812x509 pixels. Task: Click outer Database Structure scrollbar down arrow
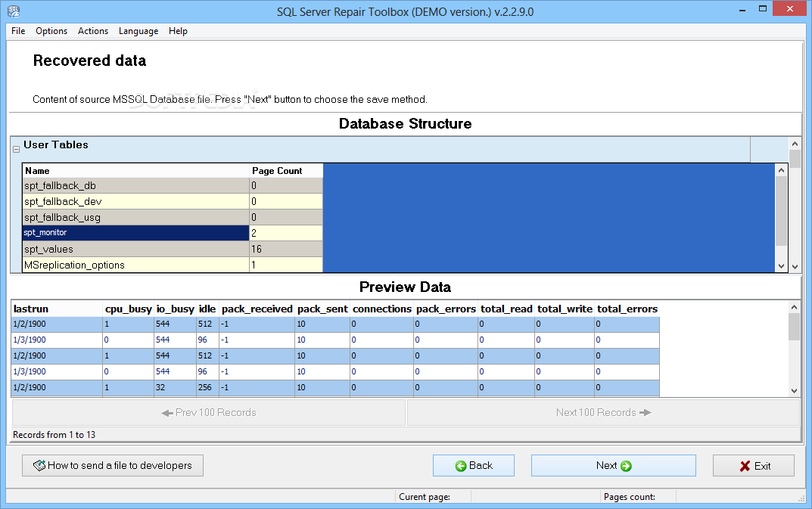(x=795, y=267)
